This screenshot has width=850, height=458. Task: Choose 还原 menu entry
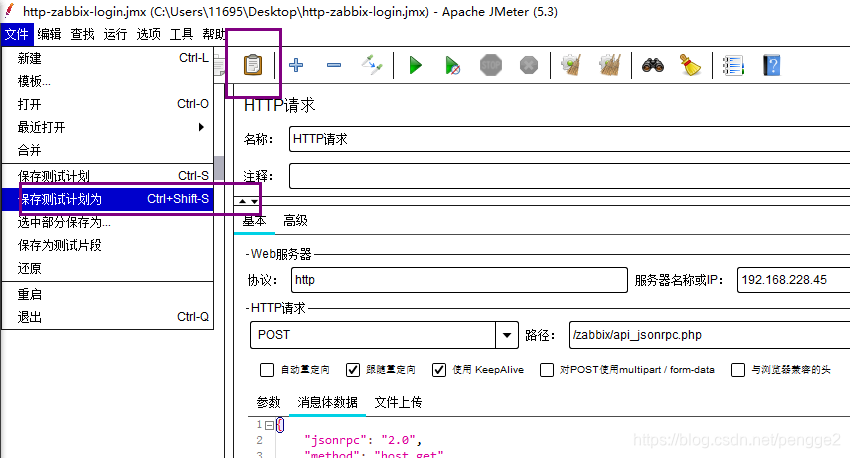point(107,268)
